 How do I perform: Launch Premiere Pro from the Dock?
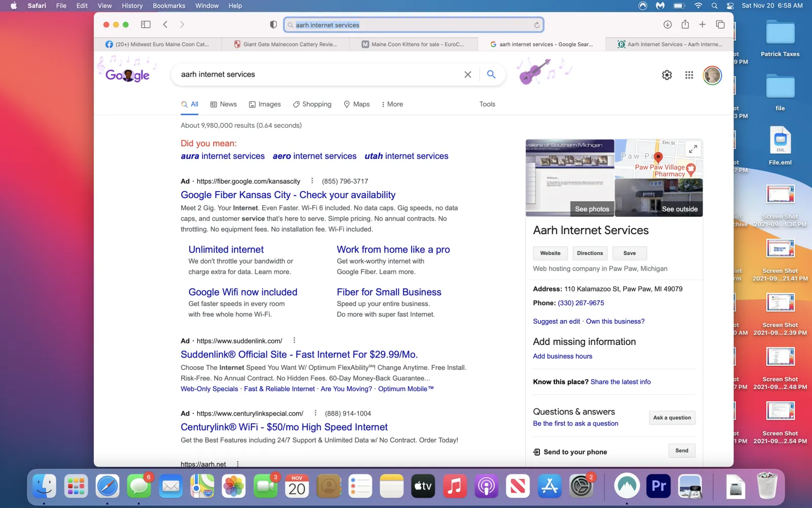658,486
